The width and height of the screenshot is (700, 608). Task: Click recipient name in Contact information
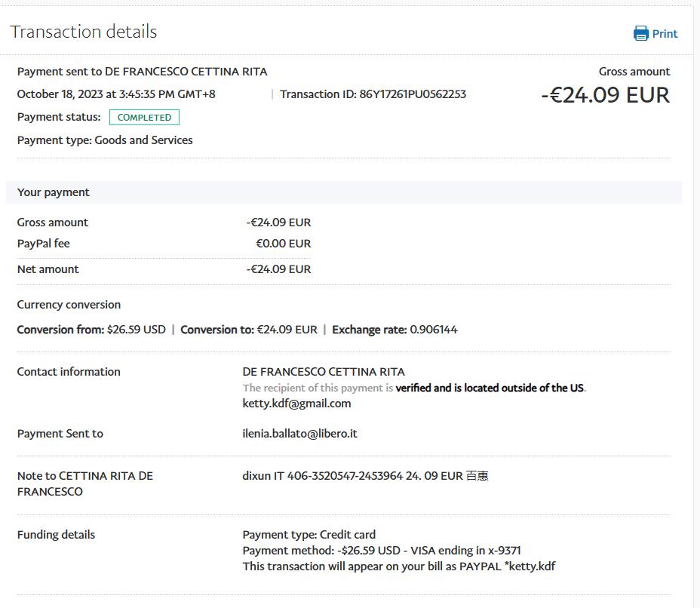pos(324,372)
